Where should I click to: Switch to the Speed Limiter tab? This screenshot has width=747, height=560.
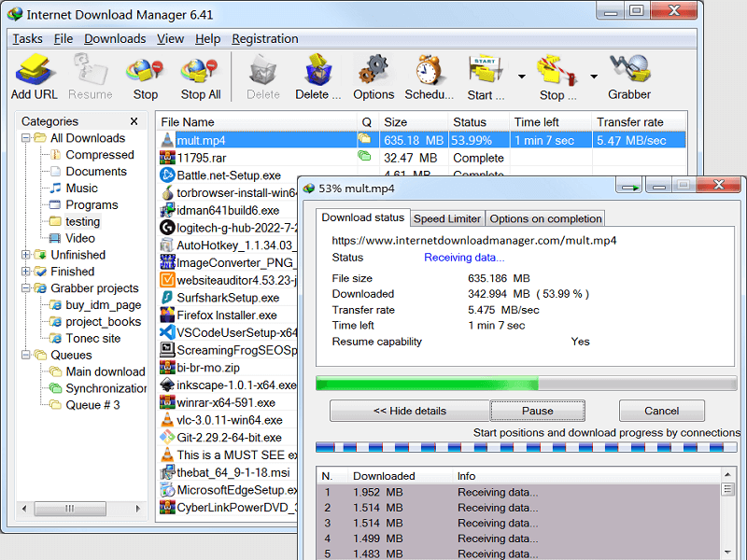pyautogui.click(x=447, y=217)
